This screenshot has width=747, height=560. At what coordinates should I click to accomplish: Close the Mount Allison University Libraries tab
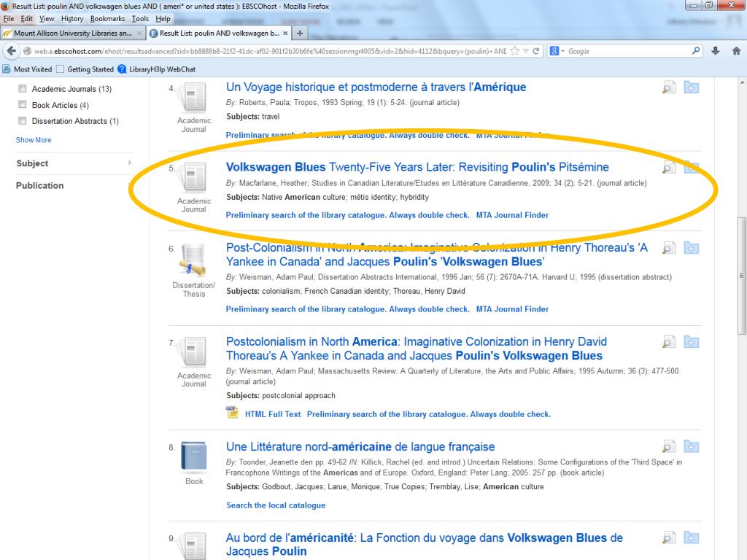pos(139,33)
